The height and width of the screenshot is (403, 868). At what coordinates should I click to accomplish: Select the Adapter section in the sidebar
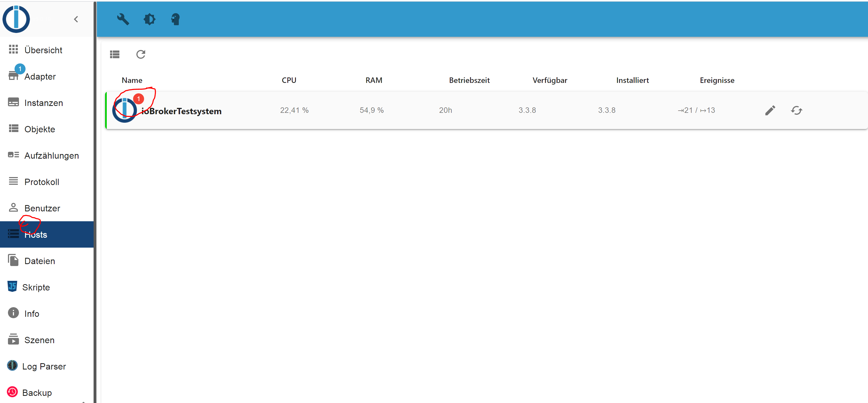coord(40,77)
